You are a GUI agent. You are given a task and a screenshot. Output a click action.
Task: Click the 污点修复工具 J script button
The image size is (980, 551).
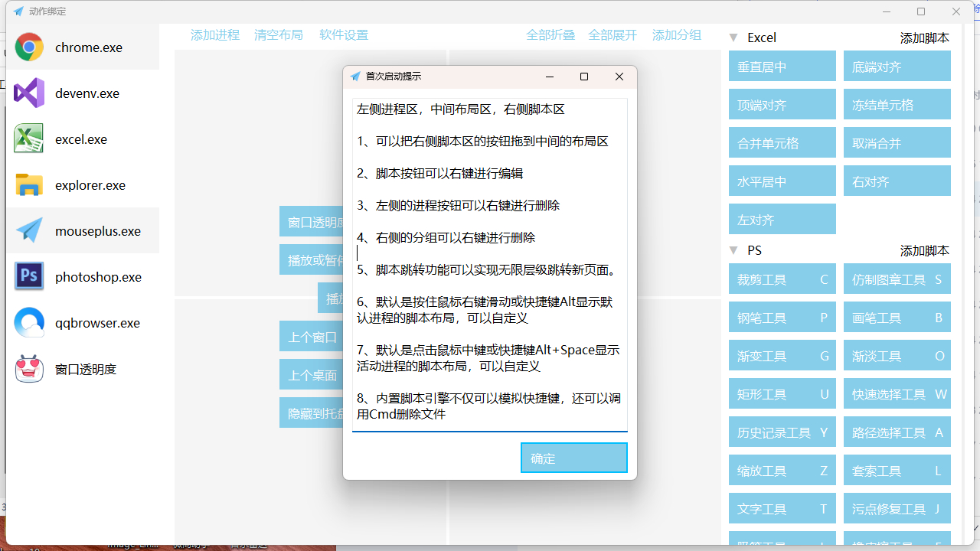click(x=897, y=509)
